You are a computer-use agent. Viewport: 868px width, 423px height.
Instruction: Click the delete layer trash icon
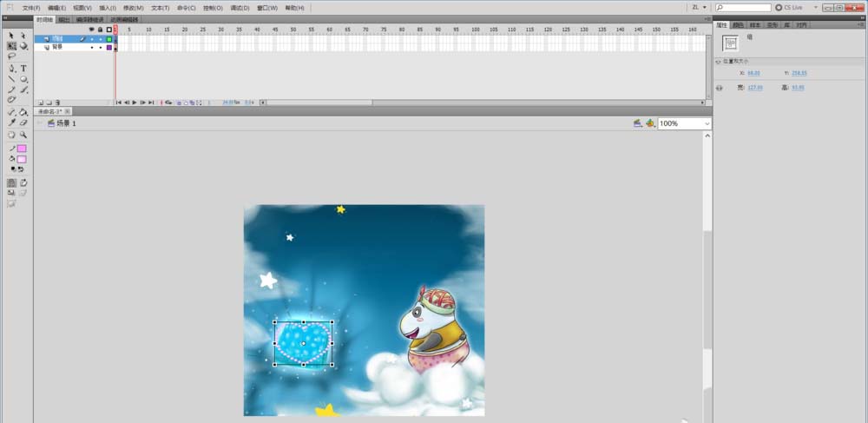click(58, 103)
